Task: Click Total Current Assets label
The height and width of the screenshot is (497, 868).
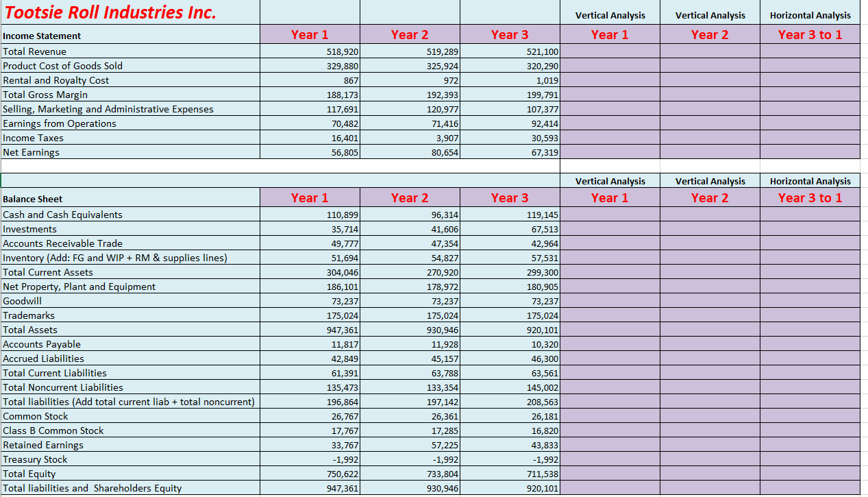Action: tap(130, 272)
